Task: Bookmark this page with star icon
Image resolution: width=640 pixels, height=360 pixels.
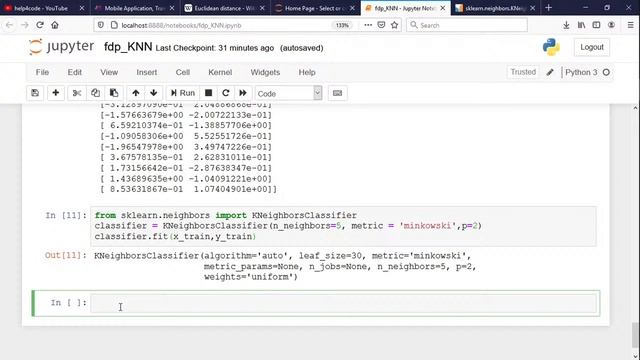Action: [x=394, y=25]
